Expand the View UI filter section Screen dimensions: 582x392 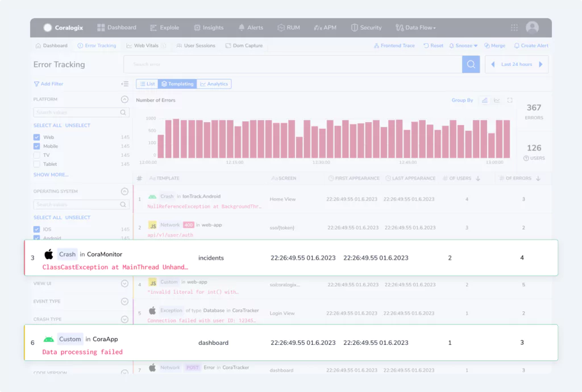click(124, 283)
